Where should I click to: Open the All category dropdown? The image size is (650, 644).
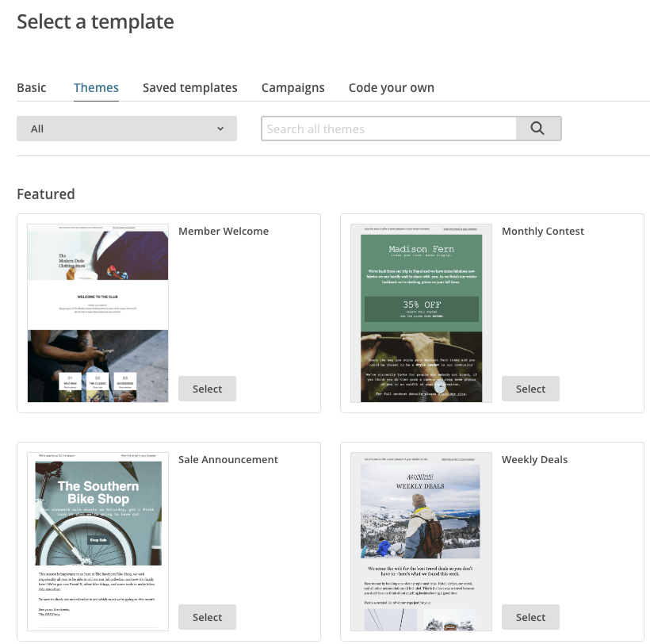pos(127,128)
